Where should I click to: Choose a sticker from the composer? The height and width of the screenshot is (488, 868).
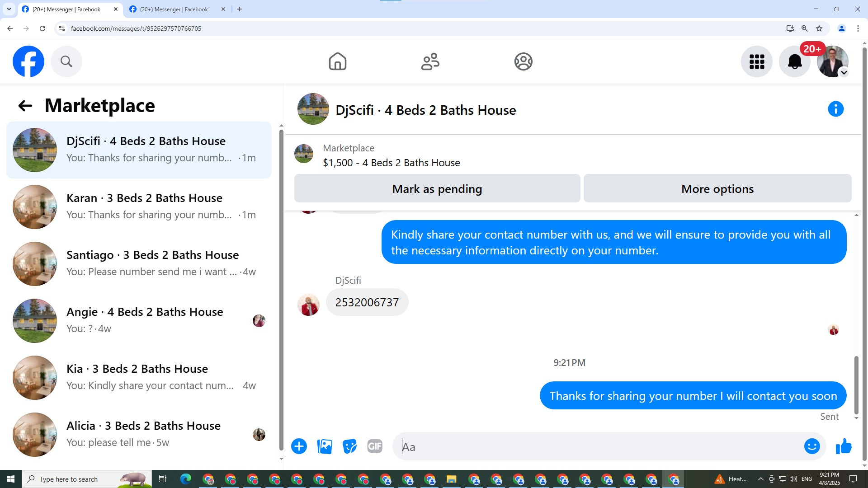(x=349, y=446)
